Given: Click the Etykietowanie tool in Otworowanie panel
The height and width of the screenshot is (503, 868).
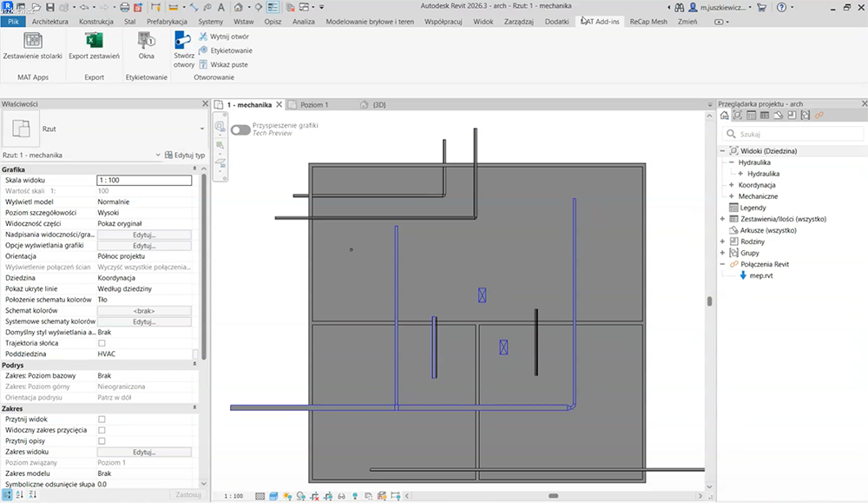Looking at the screenshot, I should 225,50.
